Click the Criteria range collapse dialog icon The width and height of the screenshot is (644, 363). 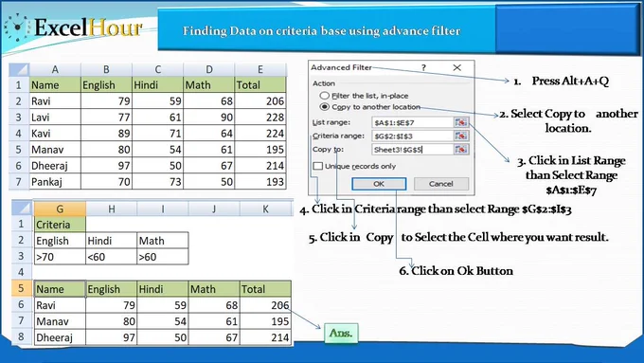tap(461, 136)
